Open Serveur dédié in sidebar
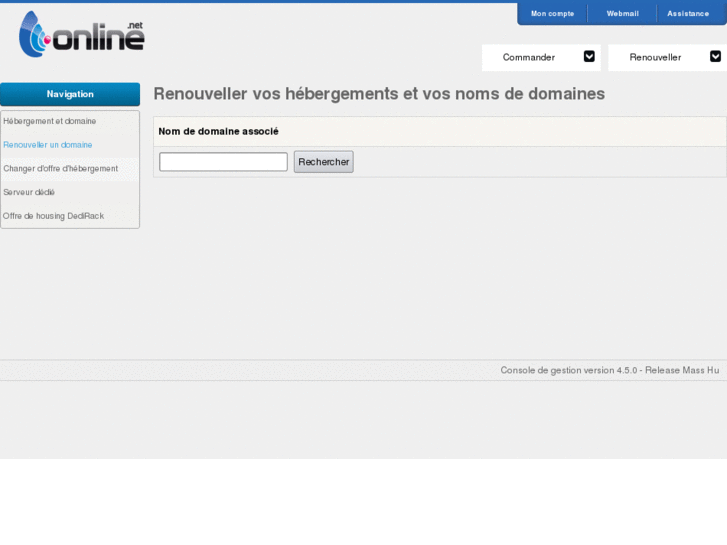This screenshot has height=545, width=727. click(x=29, y=192)
